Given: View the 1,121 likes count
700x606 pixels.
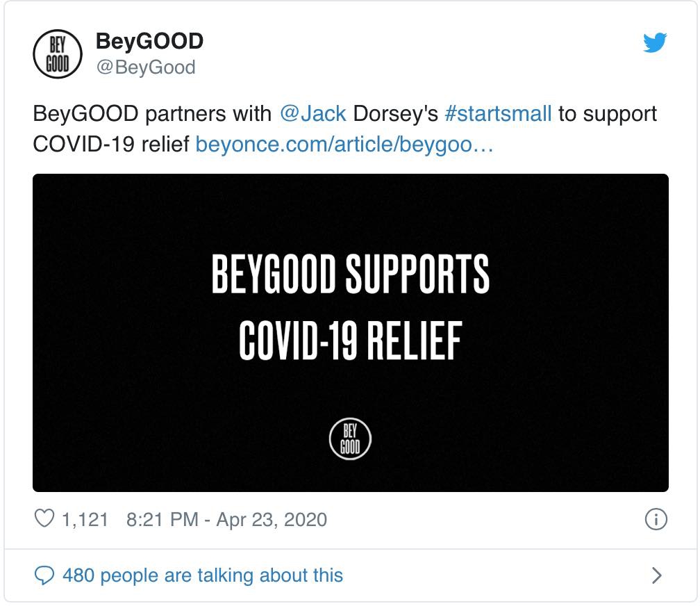Looking at the screenshot, I should point(85,520).
